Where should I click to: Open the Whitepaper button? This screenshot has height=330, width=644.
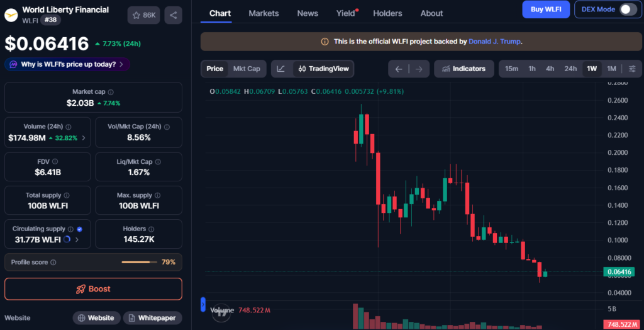point(152,318)
